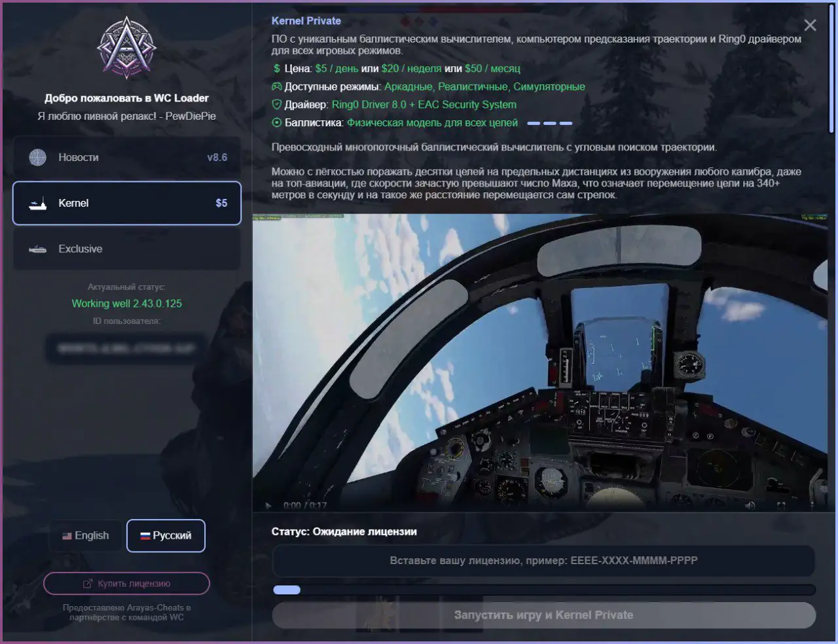Click the blurred user ID field
This screenshot has height=644, width=838.
click(126, 348)
